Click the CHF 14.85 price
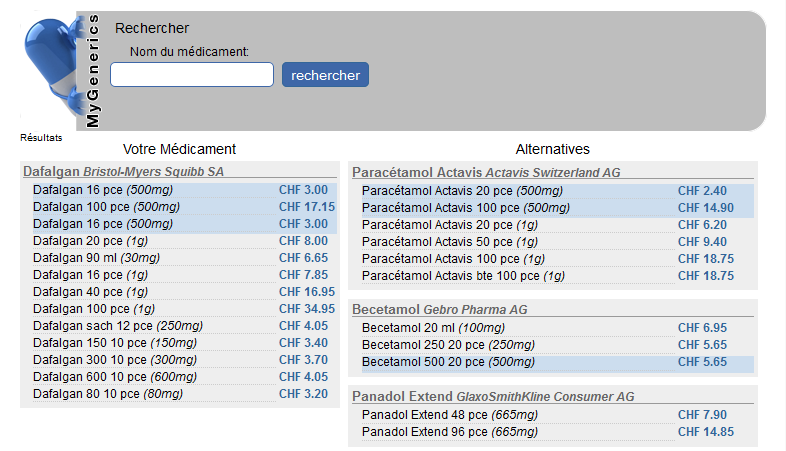Image resolution: width=786 pixels, height=451 pixels. [x=706, y=432]
